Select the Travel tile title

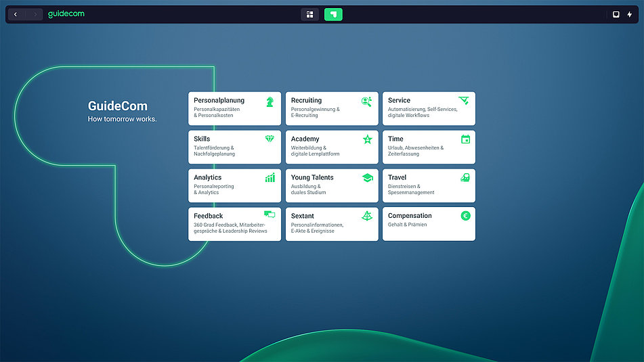tap(397, 178)
